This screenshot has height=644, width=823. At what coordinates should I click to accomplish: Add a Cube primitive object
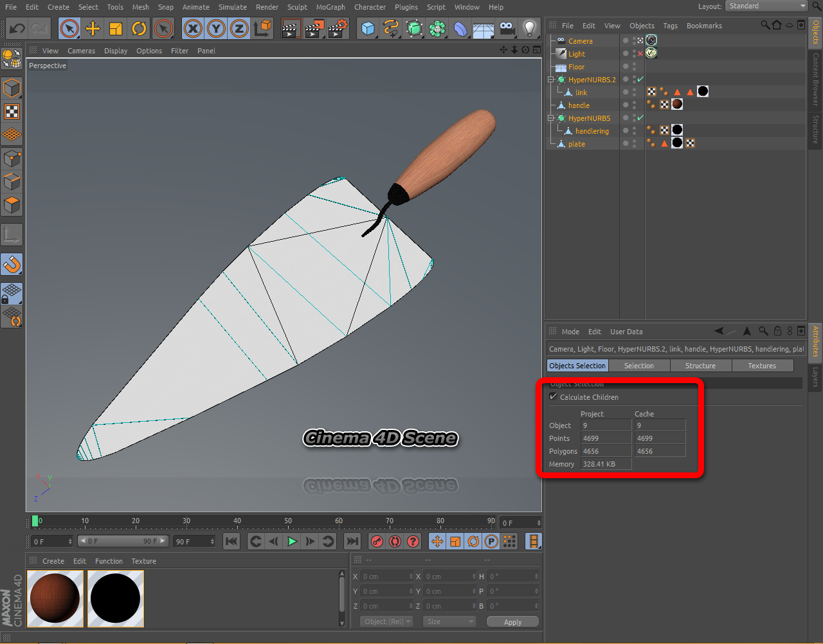[x=368, y=29]
